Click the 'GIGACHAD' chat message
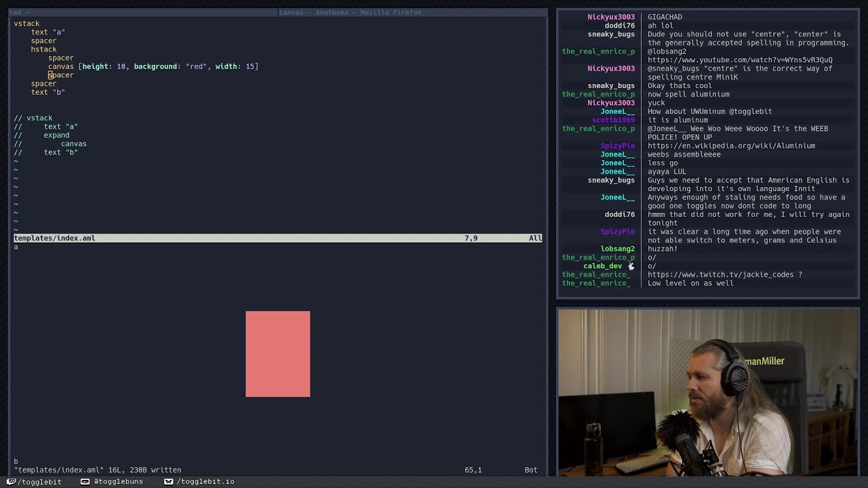 tap(665, 17)
